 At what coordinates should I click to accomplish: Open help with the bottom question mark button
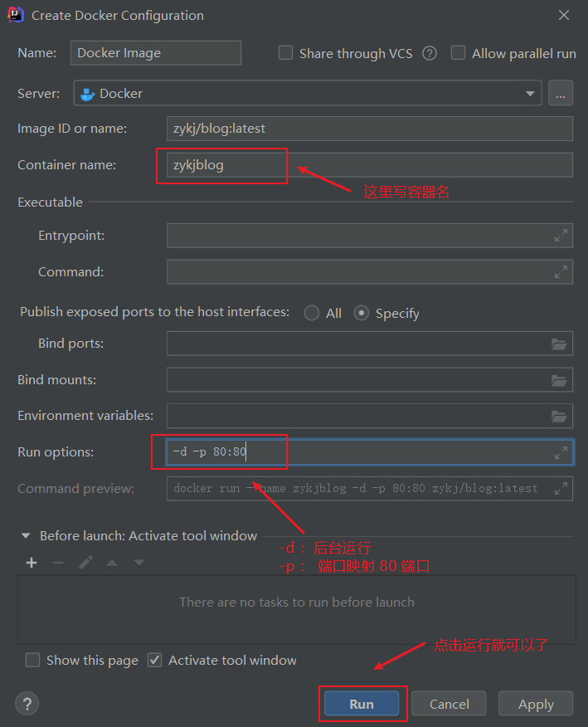tap(27, 704)
